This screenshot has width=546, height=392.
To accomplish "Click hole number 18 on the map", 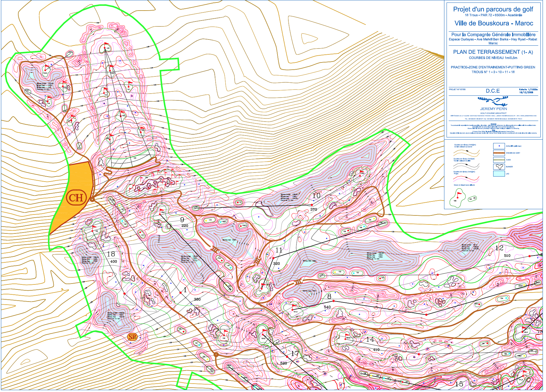I will [111, 254].
